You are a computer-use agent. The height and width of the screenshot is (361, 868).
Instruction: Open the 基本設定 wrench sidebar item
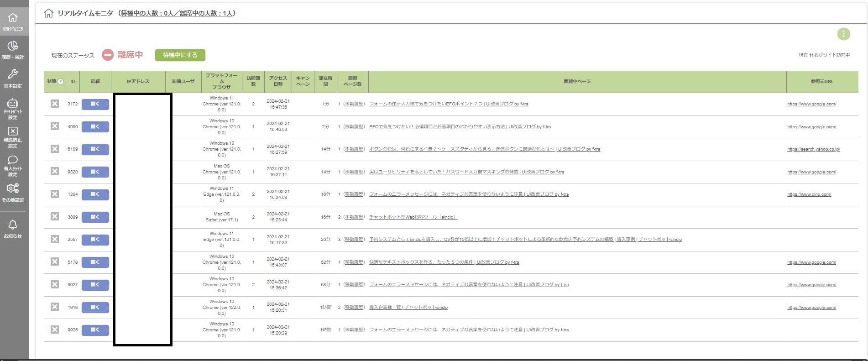point(13,78)
